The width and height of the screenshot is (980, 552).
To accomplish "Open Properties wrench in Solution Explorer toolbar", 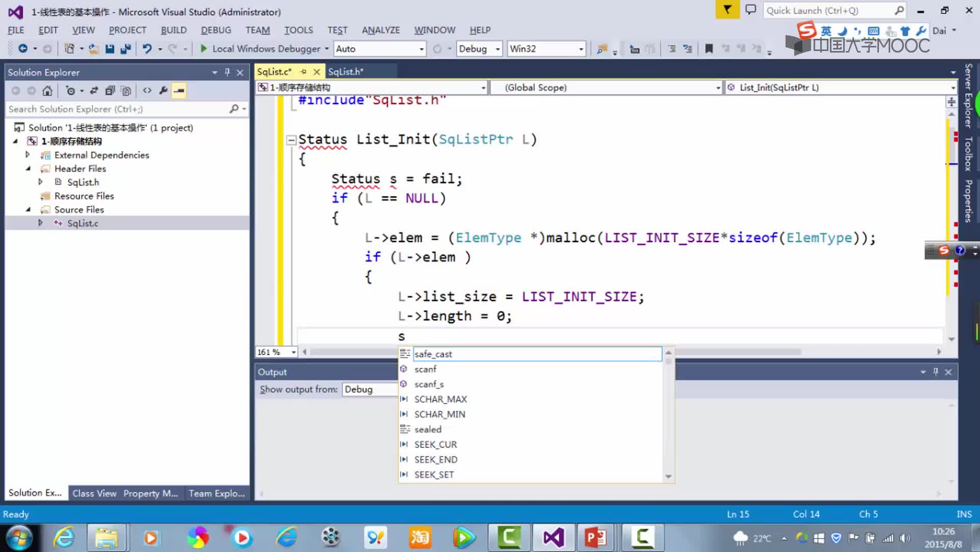I will coord(163,91).
